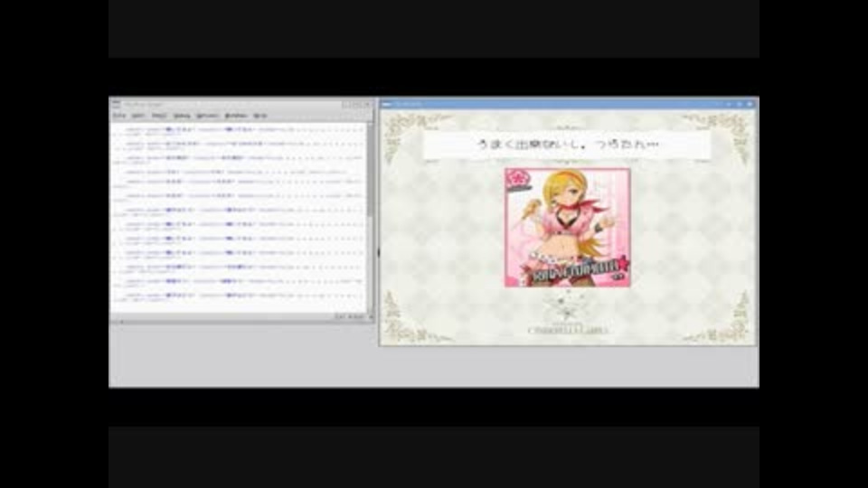This screenshot has width=868, height=488.
Task: Open the Shell menu in Python Shell
Action: point(159,116)
